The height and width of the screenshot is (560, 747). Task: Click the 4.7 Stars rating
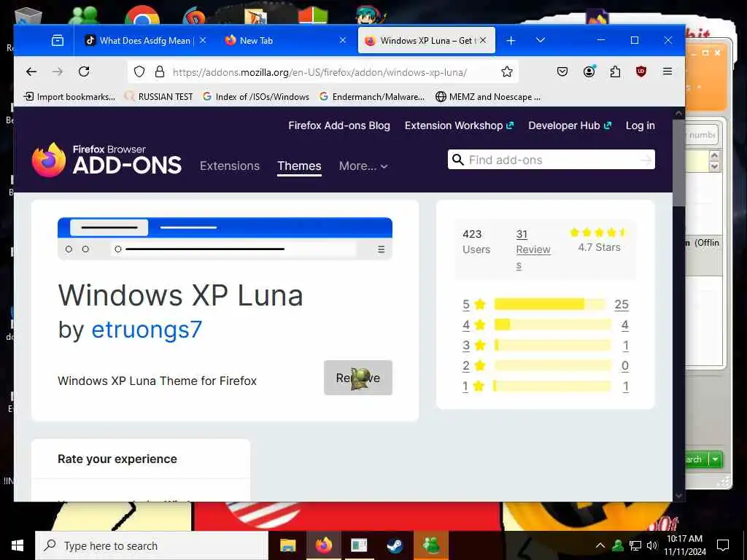click(600, 240)
